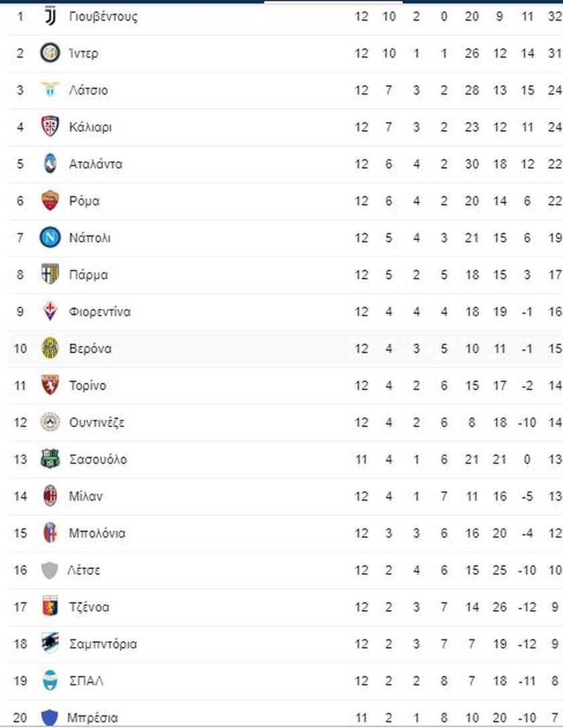Open the Σασουόλο team link

98,459
